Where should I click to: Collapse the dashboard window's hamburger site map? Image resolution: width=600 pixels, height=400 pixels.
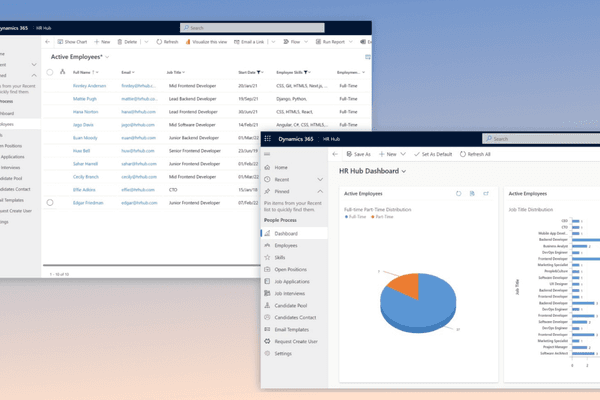pyautogui.click(x=267, y=154)
